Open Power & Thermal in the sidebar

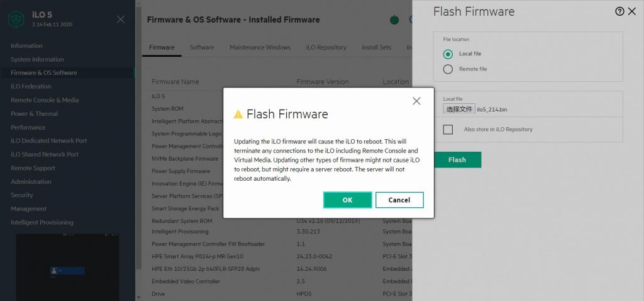point(34,114)
